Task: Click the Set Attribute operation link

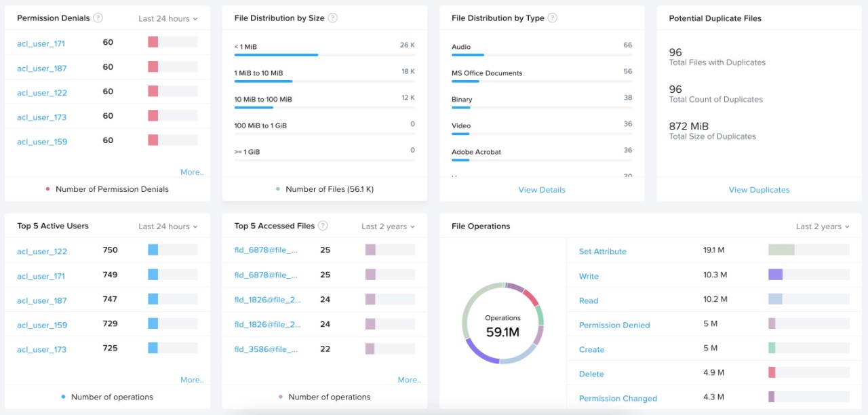Action: point(602,251)
